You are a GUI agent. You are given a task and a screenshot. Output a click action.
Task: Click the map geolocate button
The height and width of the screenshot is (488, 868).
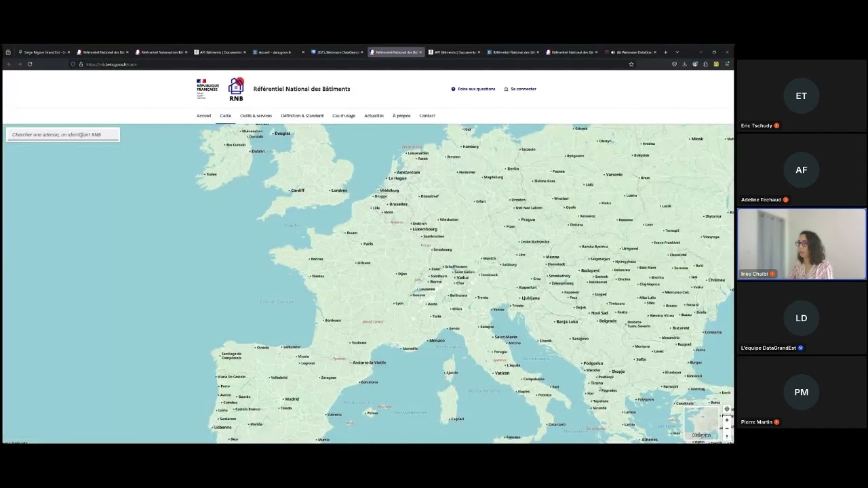[x=727, y=409]
